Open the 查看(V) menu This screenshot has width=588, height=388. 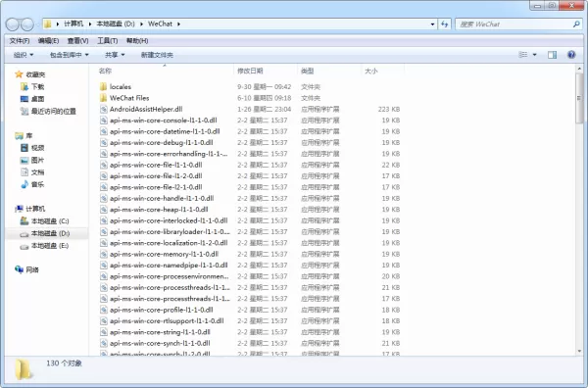pyautogui.click(x=78, y=40)
